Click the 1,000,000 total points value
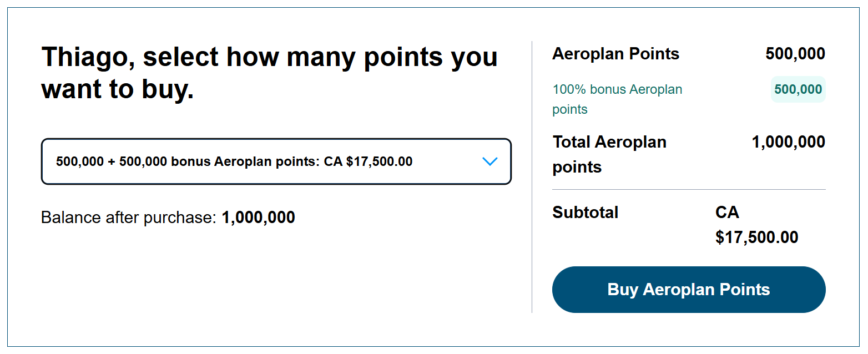 tap(788, 142)
